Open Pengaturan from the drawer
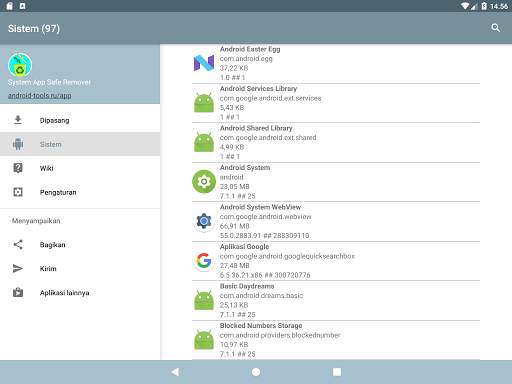This screenshot has height=384, width=512. coord(80,192)
